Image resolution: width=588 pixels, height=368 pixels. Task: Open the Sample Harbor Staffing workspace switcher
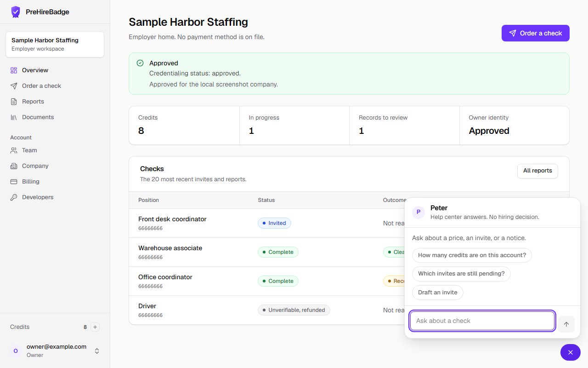tap(55, 44)
